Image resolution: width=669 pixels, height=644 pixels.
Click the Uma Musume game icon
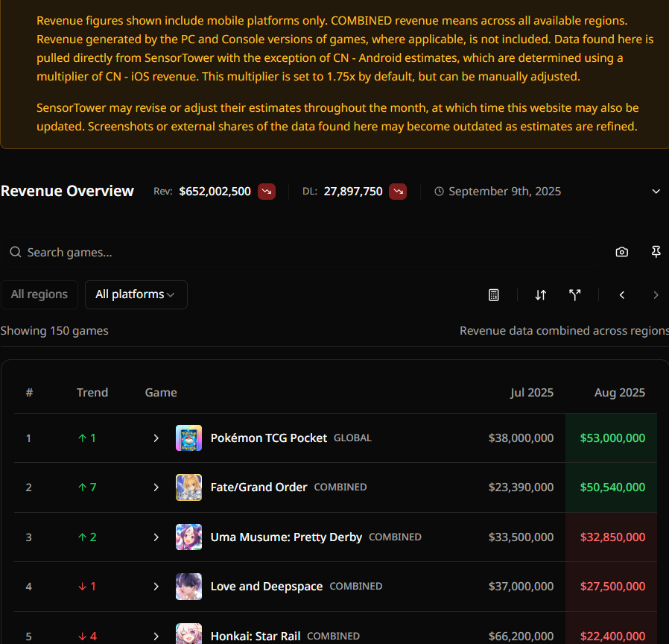click(188, 537)
